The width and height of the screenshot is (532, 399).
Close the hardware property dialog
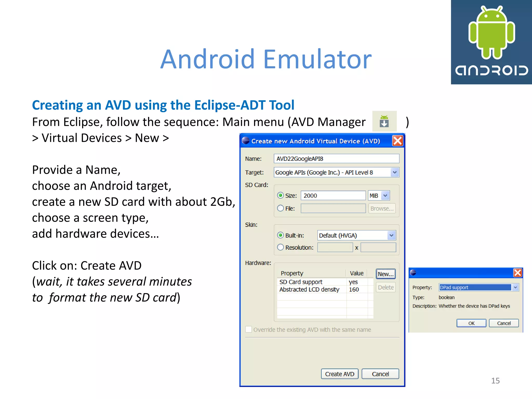pos(517,273)
